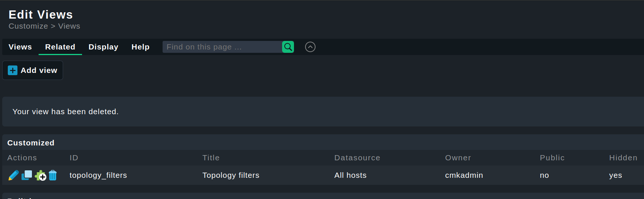The image size is (644, 199).
Task: Click the green magnifier search button
Action: (288, 47)
